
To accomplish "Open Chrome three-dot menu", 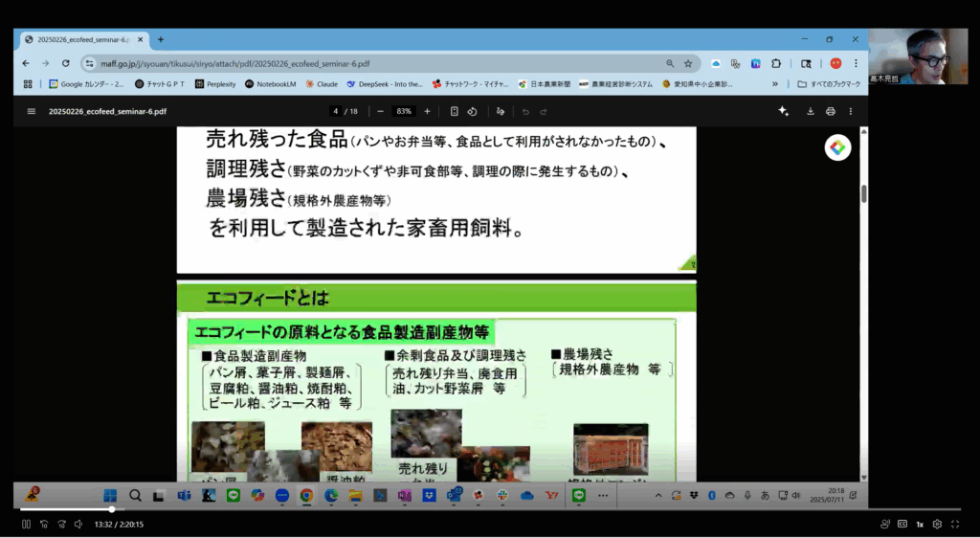I will point(856,64).
